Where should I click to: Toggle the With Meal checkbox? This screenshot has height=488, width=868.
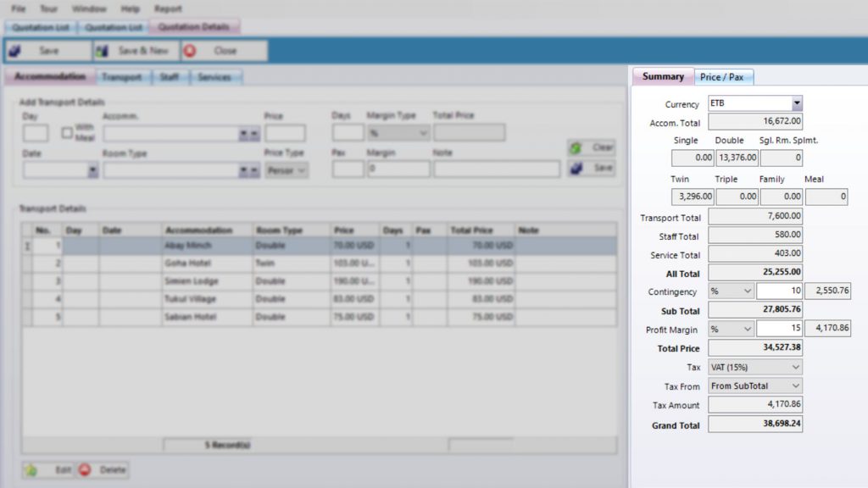point(67,133)
